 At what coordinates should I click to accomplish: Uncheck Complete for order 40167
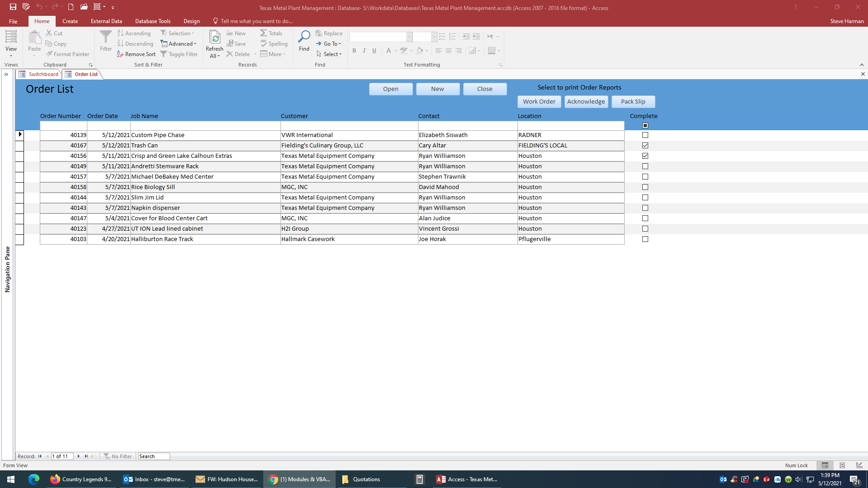click(645, 146)
